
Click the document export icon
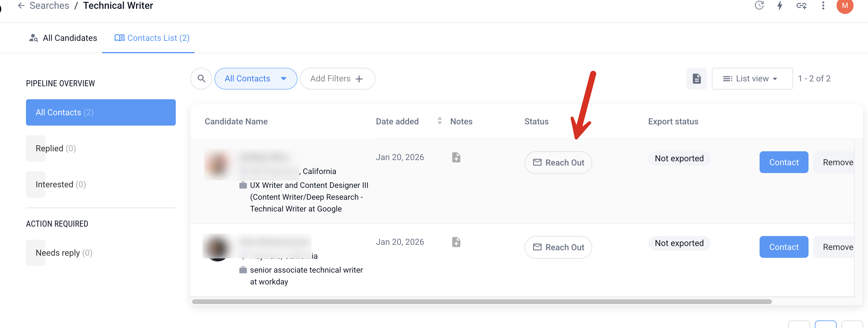(696, 79)
